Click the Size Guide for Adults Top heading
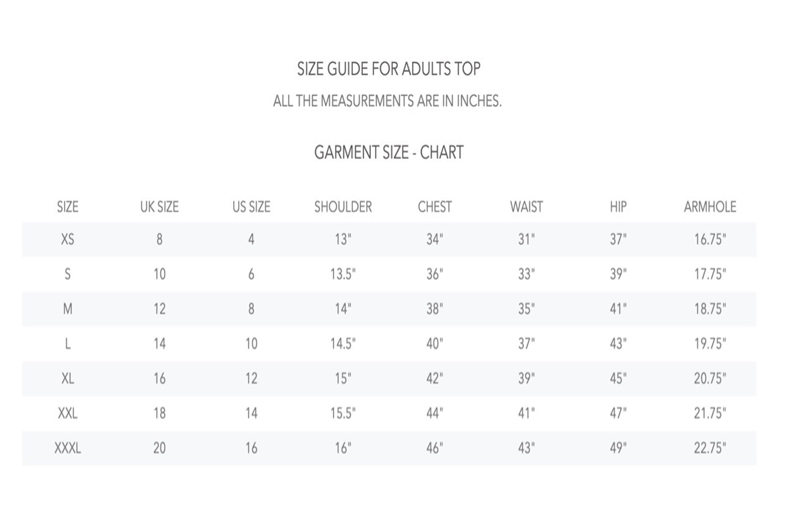798x532 pixels. [388, 69]
